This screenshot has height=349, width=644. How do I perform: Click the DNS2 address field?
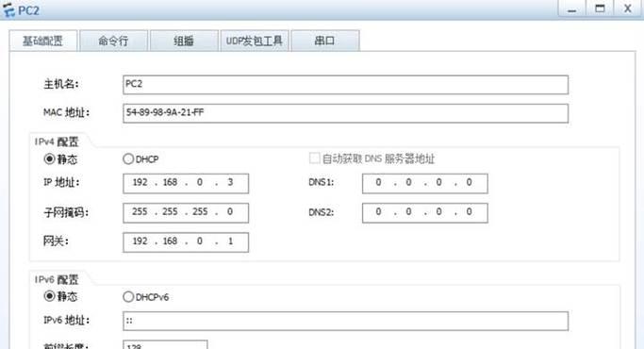pyautogui.click(x=425, y=212)
